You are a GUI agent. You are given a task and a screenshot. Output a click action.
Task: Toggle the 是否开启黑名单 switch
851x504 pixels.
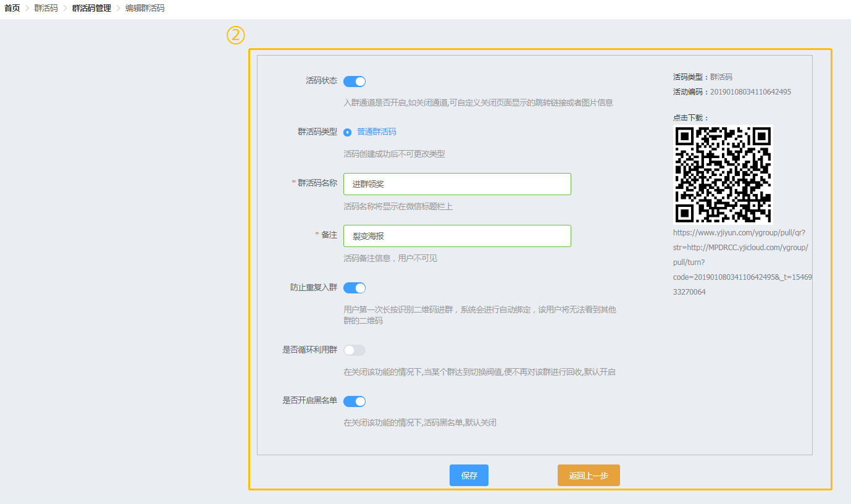click(x=354, y=401)
